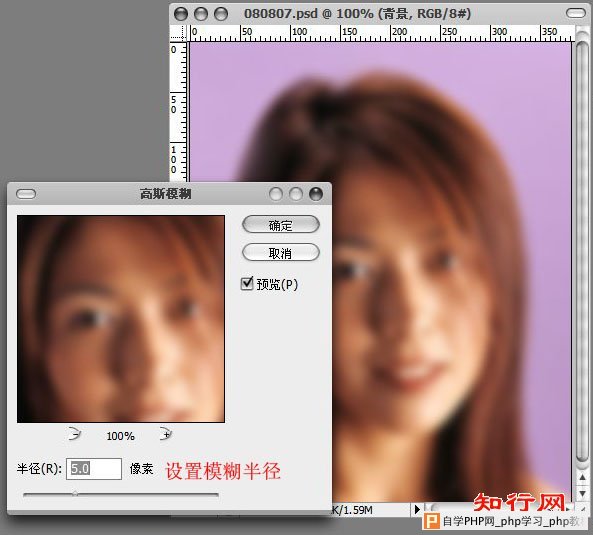
Task: Click the face preview thumbnail in dialog
Action: point(121,319)
